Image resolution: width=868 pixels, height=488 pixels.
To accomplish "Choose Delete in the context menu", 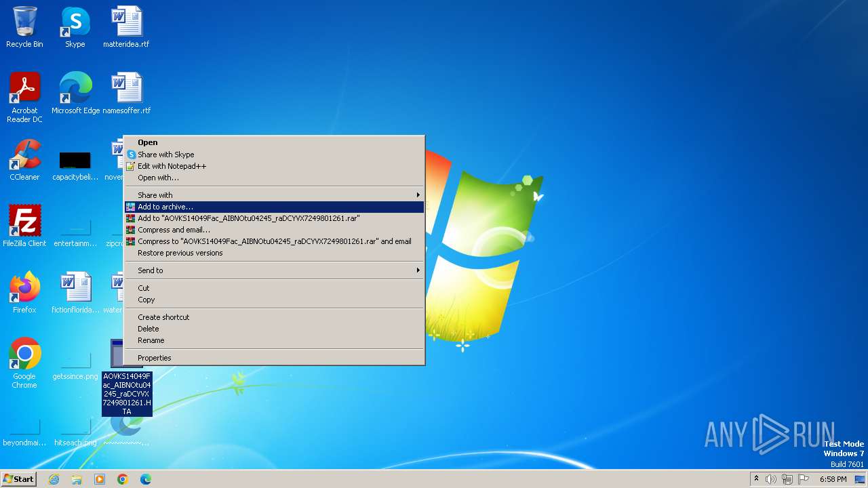I will [x=274, y=329].
